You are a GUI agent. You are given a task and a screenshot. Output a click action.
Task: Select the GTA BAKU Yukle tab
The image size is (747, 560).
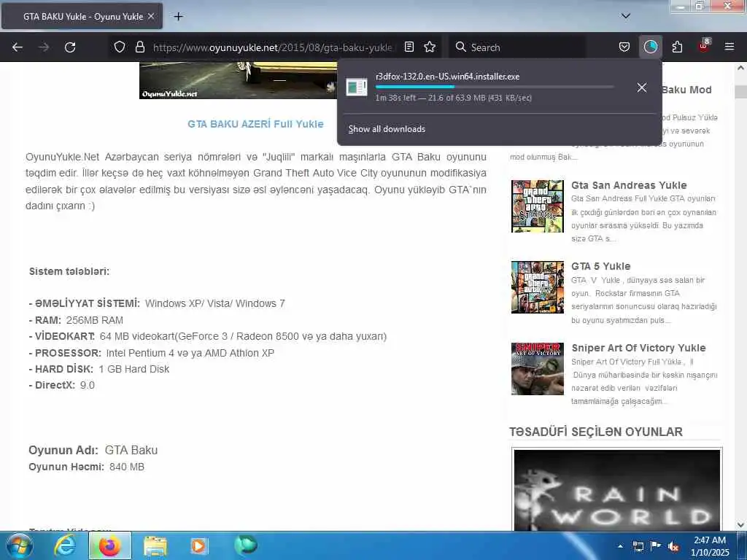coord(82,16)
